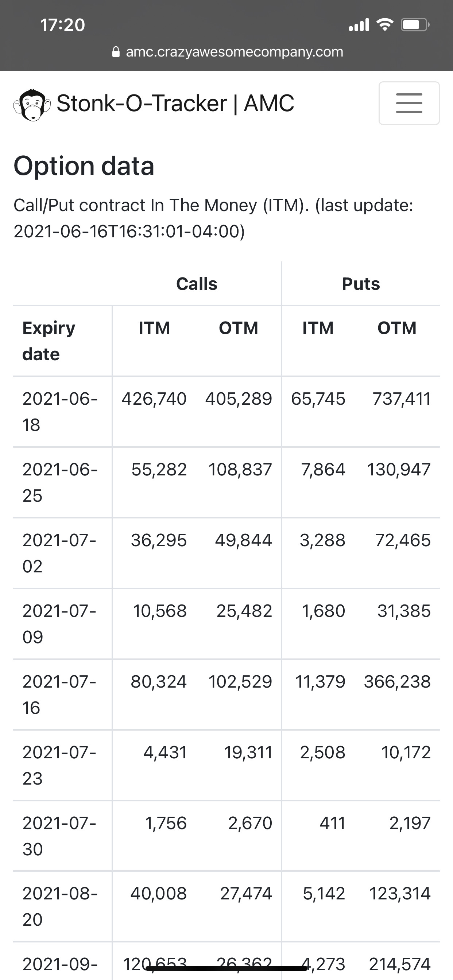Tap the cellular signal bars icon
Screen dimensions: 453x980
pyautogui.click(x=359, y=25)
